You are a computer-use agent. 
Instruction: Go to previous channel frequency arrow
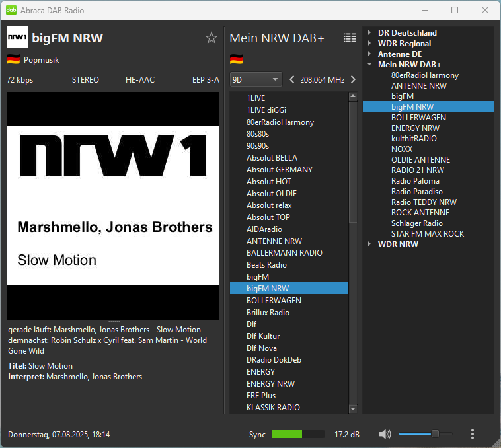click(292, 79)
